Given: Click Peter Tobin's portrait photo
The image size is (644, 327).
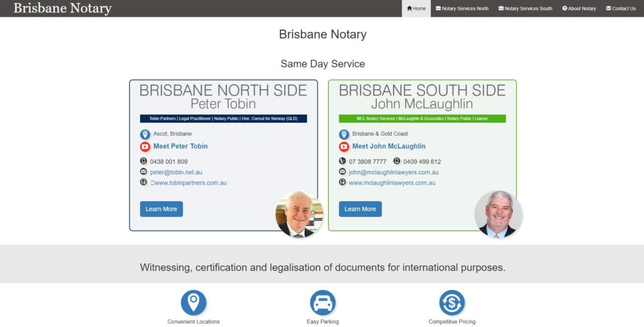Looking at the screenshot, I should [x=299, y=214].
